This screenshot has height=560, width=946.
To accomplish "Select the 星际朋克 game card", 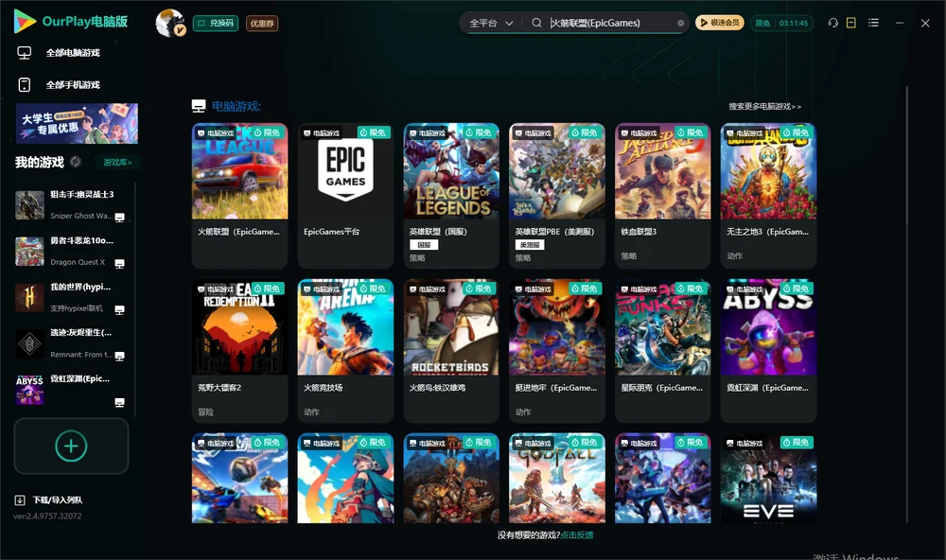I will coord(662,351).
